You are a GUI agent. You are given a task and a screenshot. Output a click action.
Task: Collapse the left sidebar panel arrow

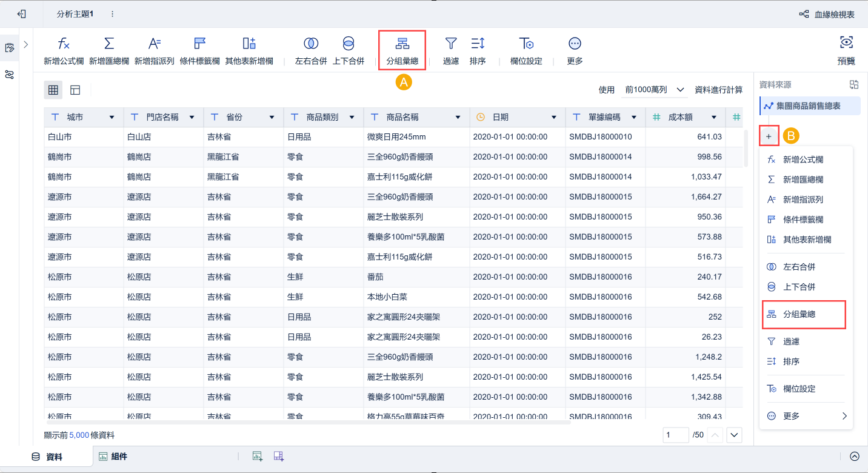pos(26,44)
